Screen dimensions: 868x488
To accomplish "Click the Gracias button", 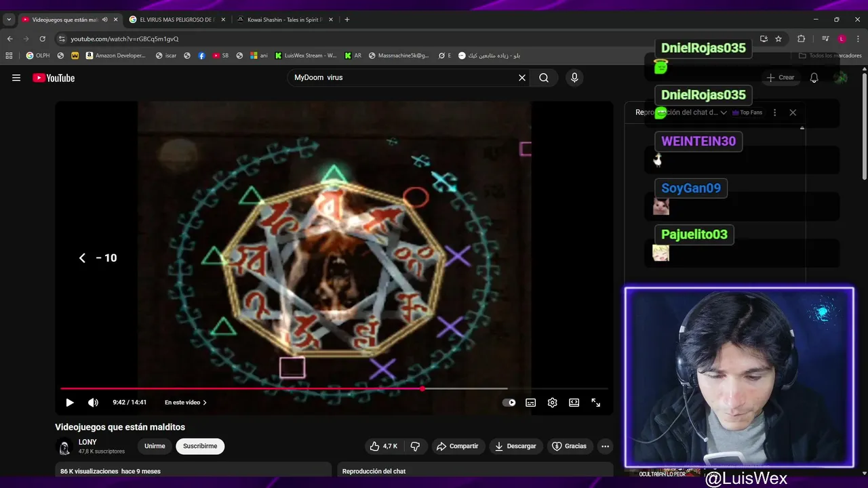I will click(x=569, y=446).
